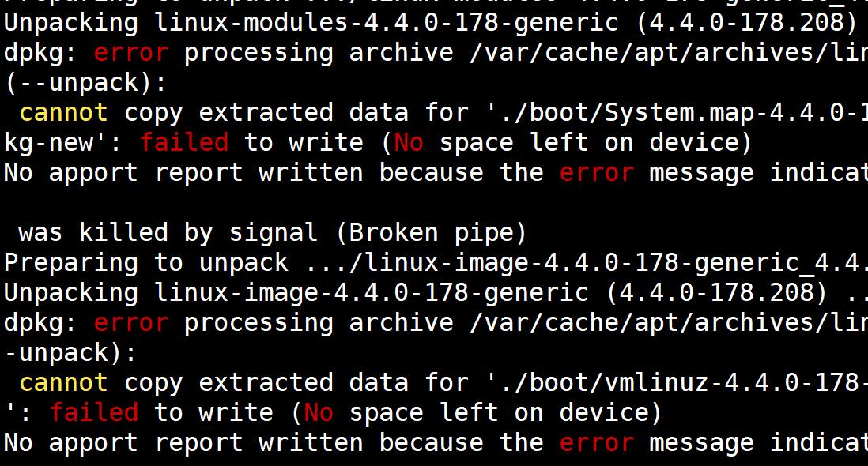Click the yellow 'cannot' before System.map line
This screenshot has height=466, width=868.
(63, 113)
